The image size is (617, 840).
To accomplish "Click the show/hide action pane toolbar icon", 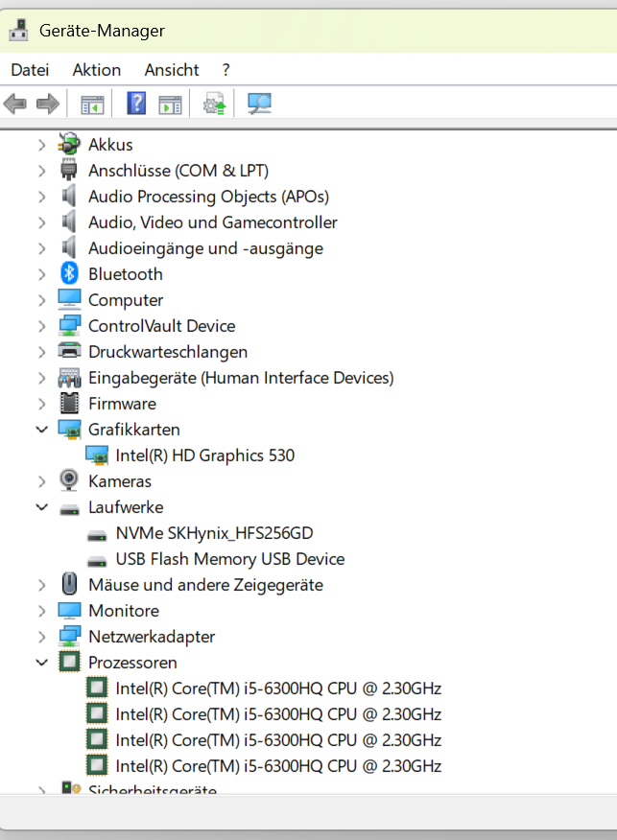I will click(x=171, y=104).
